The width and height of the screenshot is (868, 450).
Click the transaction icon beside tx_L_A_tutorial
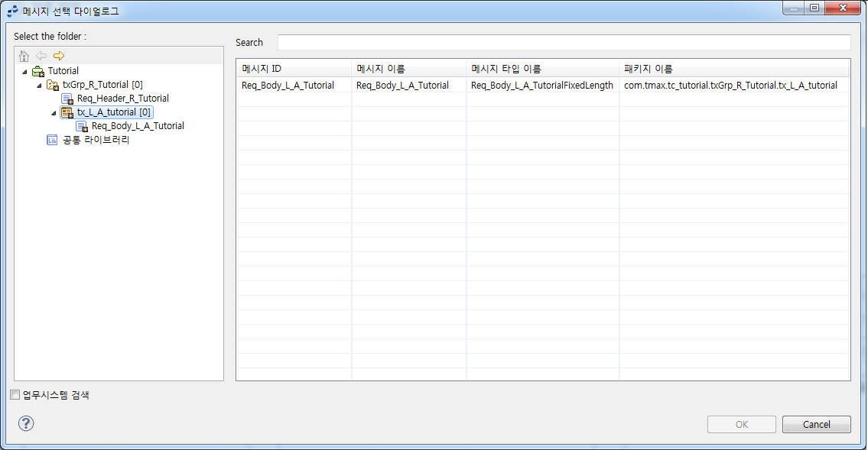click(x=67, y=112)
